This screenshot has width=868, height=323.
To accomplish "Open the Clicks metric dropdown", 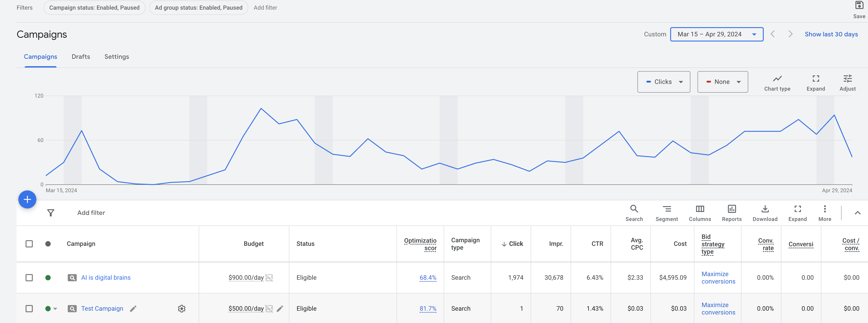I will [663, 82].
